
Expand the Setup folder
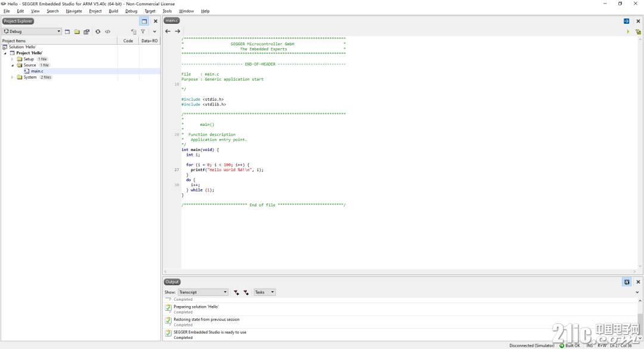pyautogui.click(x=13, y=59)
